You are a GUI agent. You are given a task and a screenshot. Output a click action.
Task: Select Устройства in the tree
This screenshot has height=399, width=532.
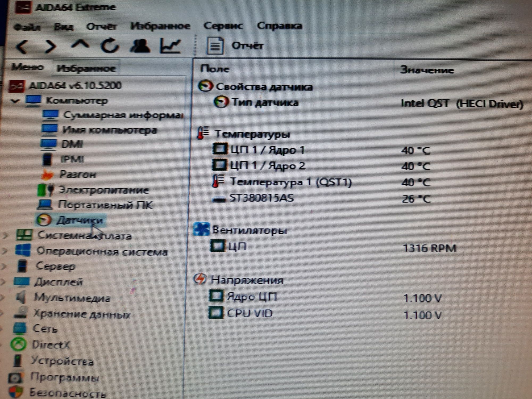pyautogui.click(x=62, y=361)
